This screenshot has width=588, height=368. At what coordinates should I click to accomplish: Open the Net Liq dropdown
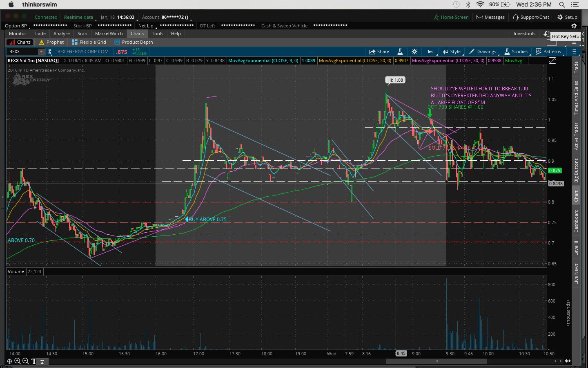point(147,26)
